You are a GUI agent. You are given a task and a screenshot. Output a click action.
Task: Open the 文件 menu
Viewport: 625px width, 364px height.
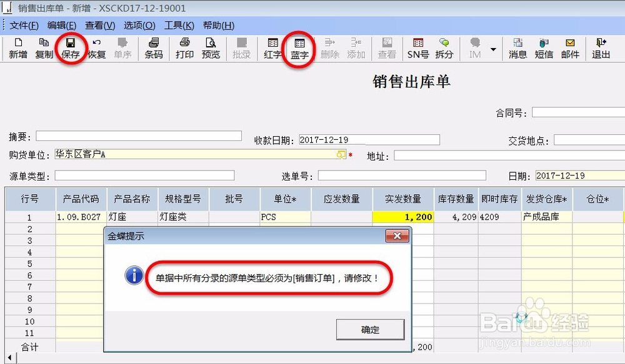tap(24, 26)
